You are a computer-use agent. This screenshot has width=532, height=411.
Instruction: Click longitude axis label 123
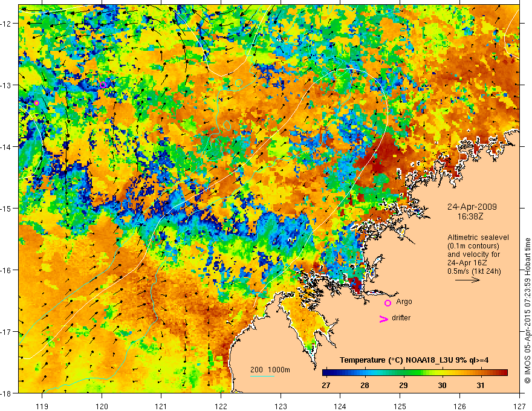281,406
